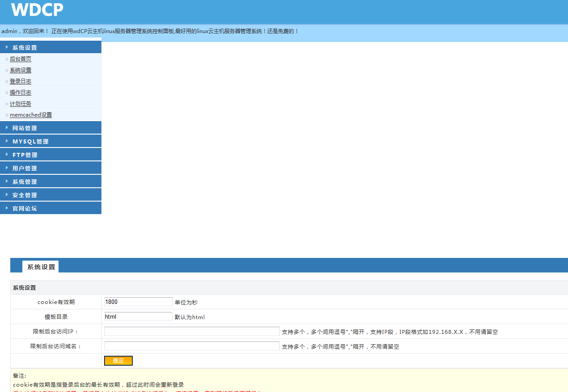Open the 后台首页 link
Image resolution: width=568 pixels, height=392 pixels.
click(x=21, y=59)
